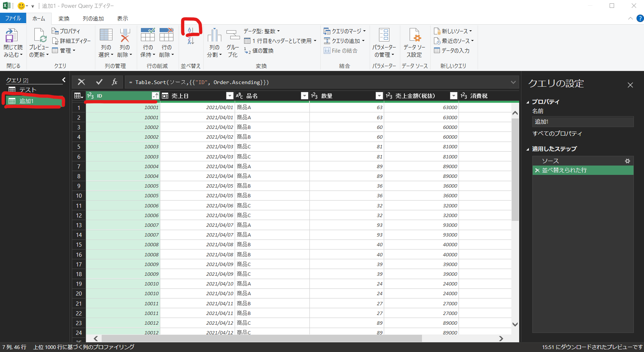Open the 品名 column filter dropdown

tap(304, 96)
